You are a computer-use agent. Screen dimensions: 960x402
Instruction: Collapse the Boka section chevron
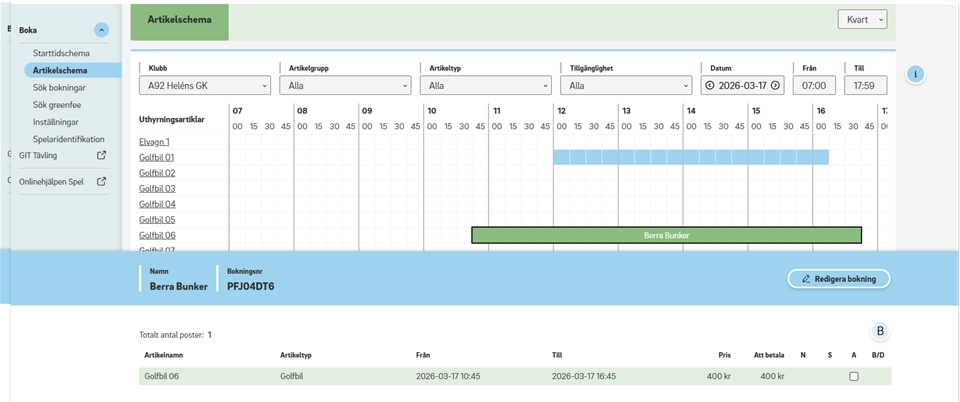tap(101, 31)
